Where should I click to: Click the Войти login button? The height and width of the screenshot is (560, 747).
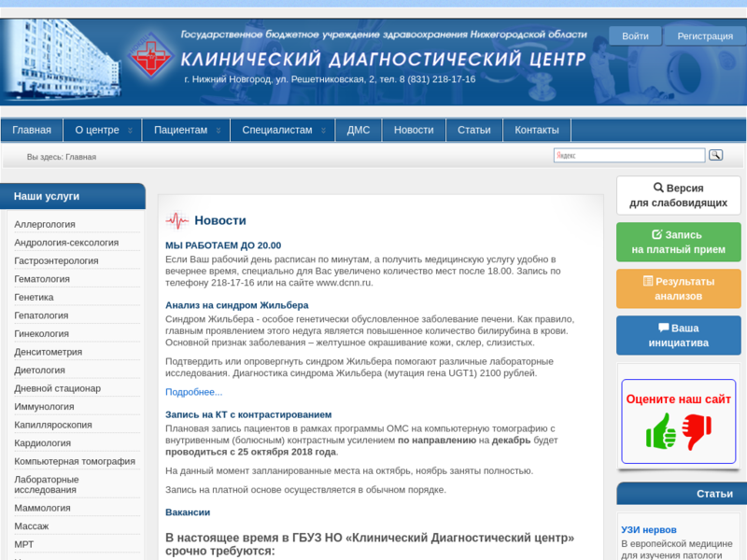click(x=635, y=36)
